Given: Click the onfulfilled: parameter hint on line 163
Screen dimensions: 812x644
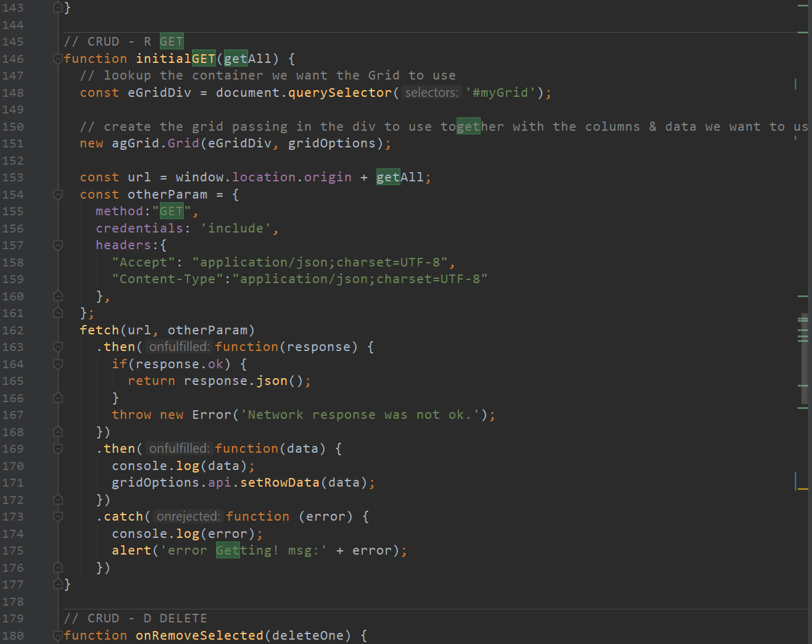Looking at the screenshot, I should (178, 346).
